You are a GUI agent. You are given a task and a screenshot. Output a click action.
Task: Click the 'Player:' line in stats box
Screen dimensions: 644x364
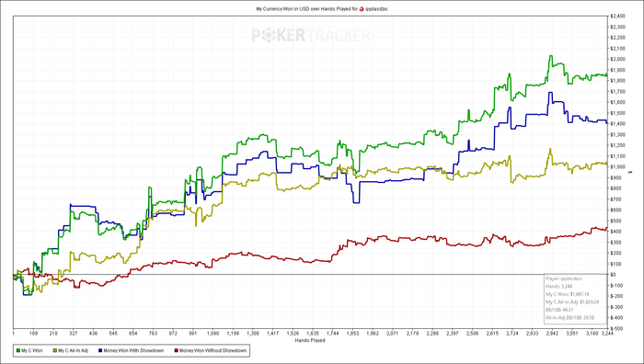[x=564, y=279]
